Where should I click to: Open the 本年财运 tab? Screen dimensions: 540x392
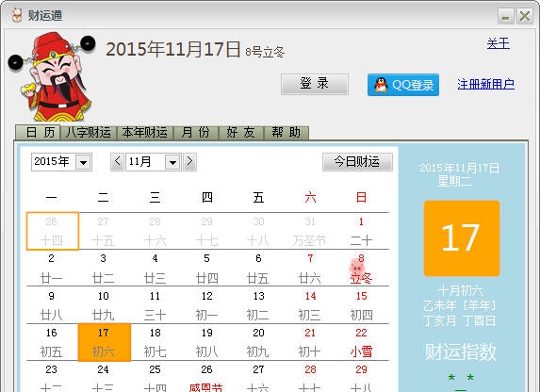144,132
